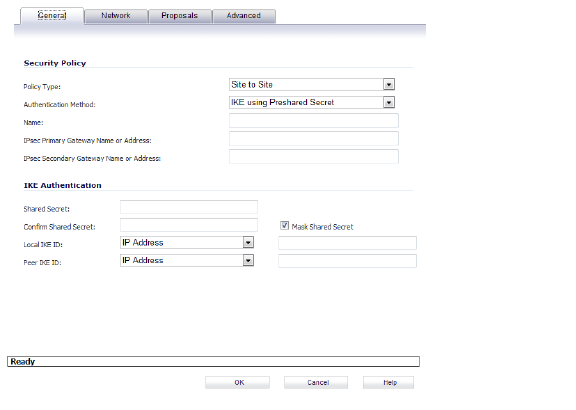576x410 pixels.
Task: Expand the Policy Type dropdown arrow
Action: [x=389, y=84]
